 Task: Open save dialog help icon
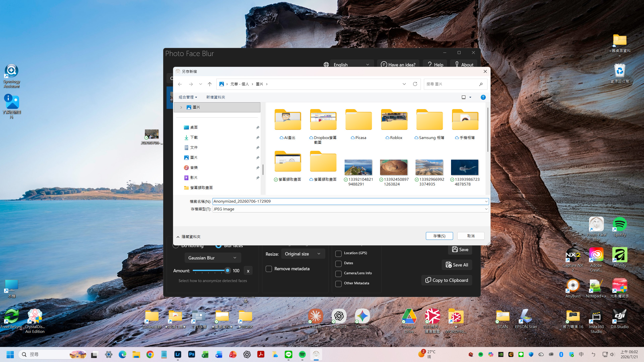[x=483, y=97]
